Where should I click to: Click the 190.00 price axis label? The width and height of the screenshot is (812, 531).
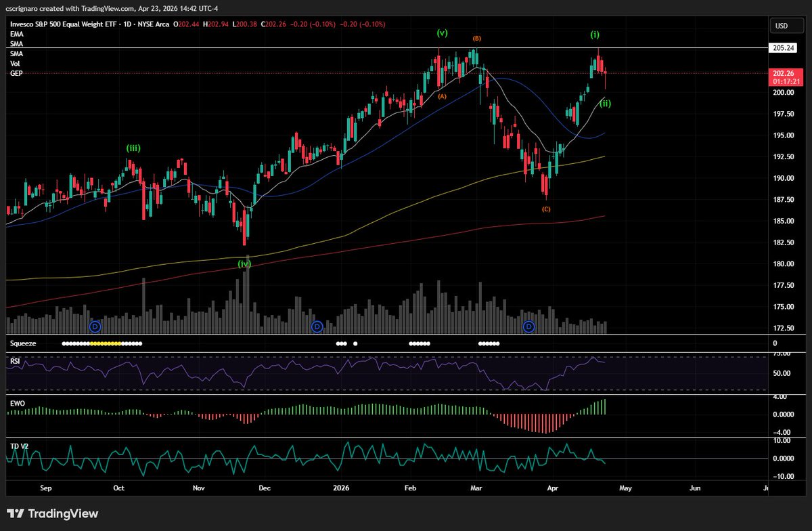coord(785,179)
